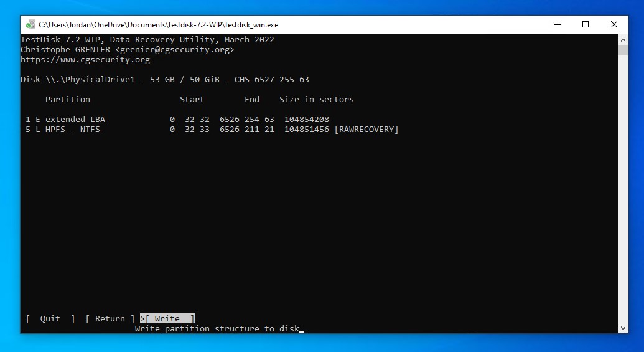This screenshot has height=352, width=644.
Task: Select the Quit option
Action: [50, 319]
